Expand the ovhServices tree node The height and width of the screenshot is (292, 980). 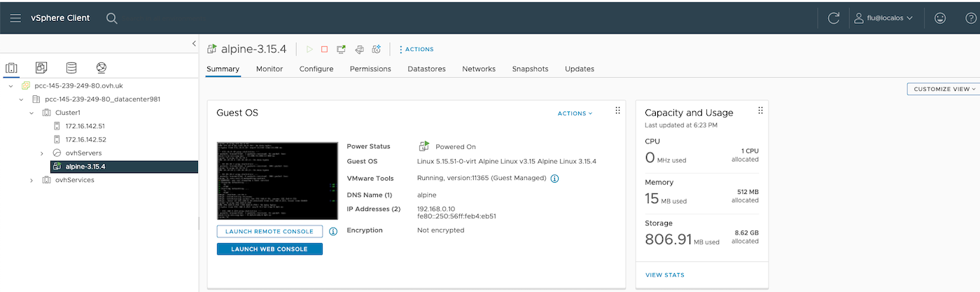click(x=31, y=180)
